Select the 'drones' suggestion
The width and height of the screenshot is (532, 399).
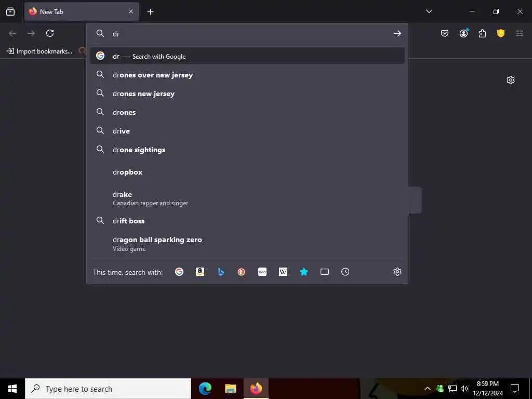click(x=247, y=112)
